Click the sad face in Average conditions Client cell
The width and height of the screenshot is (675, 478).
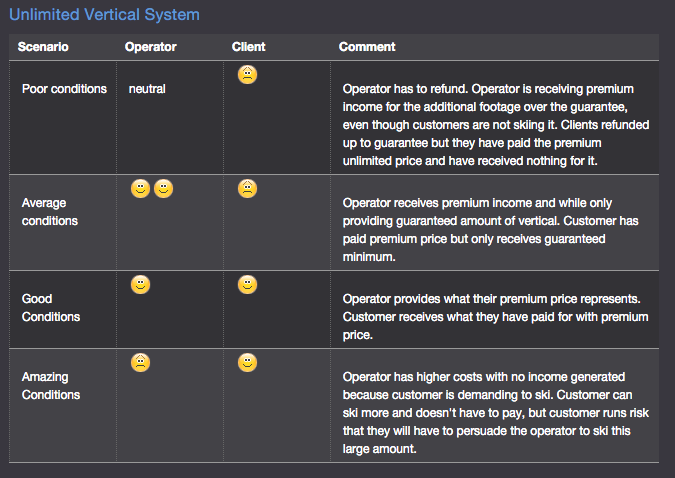click(x=248, y=189)
